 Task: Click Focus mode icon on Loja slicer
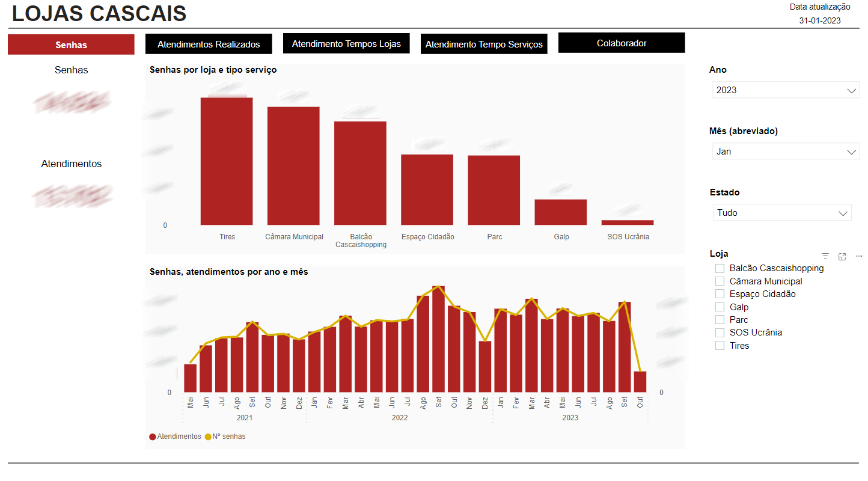842,256
